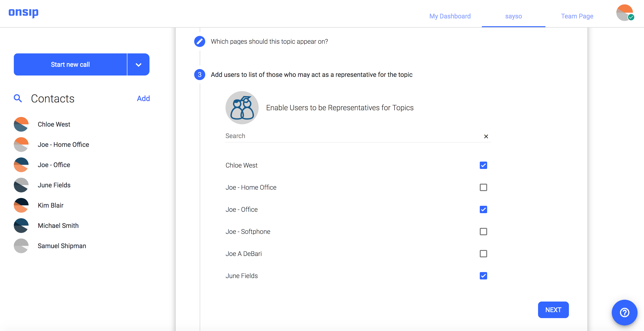Click Joe - Office contact avatar
Viewport: 644px width, 331px height.
pos(21,165)
